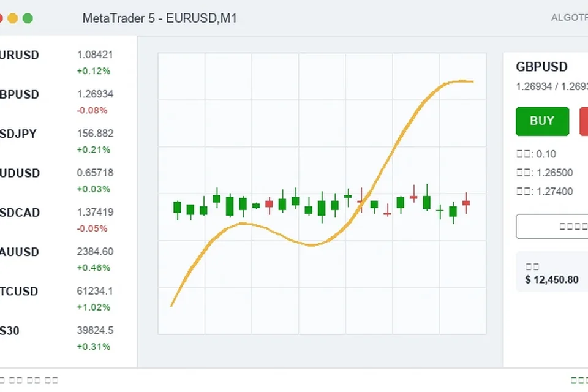
Task: Select the EURUSD row in the watchlist
Action: [x=68, y=62]
